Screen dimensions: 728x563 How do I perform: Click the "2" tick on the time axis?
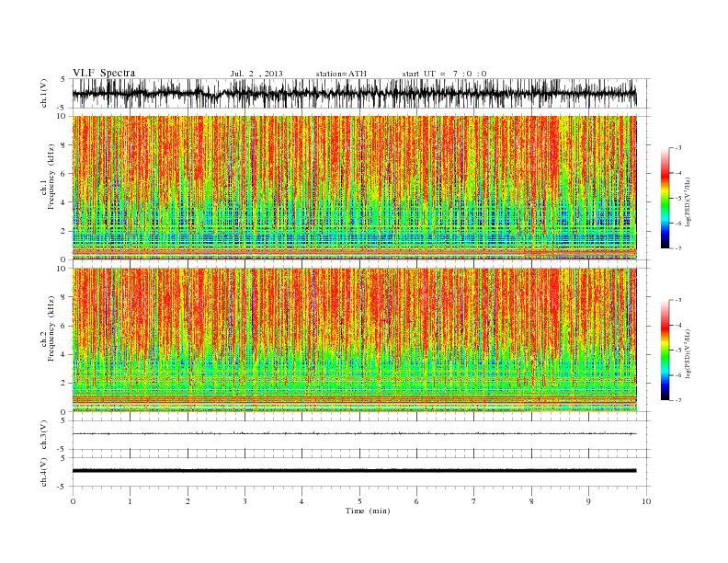(x=188, y=501)
